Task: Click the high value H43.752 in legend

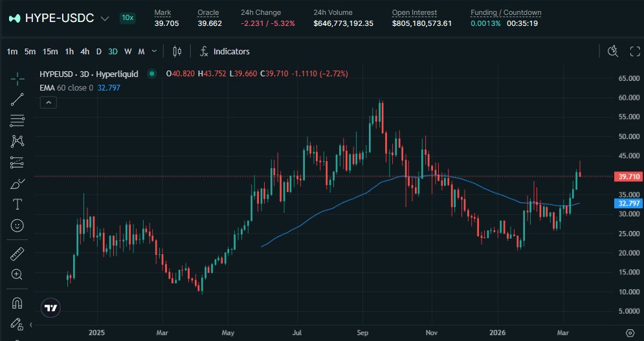Action: (212, 74)
